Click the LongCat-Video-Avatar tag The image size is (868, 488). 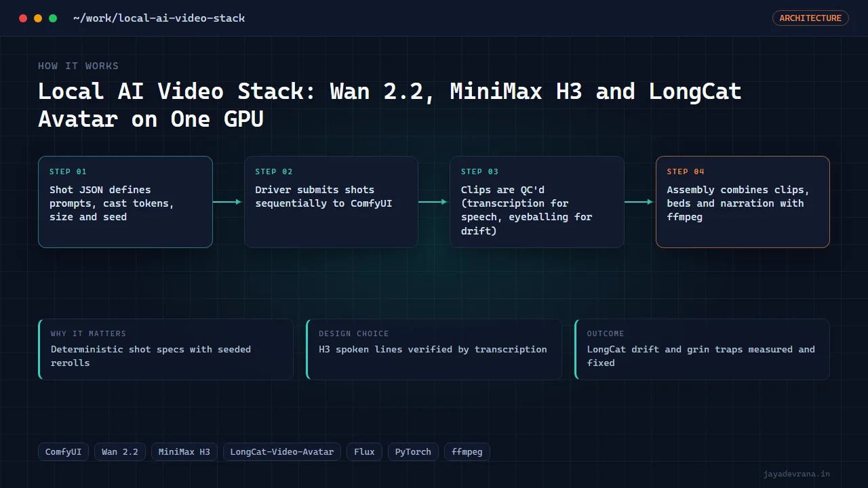[x=282, y=451]
